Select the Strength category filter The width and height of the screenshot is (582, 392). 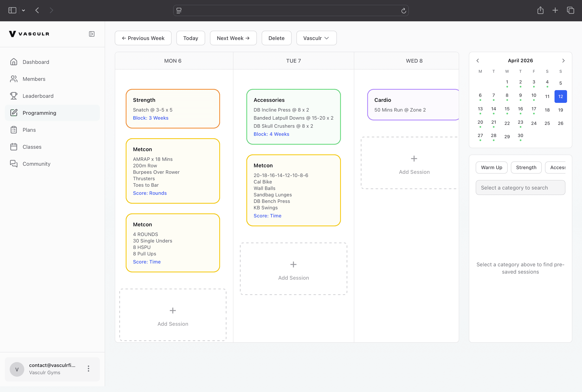[526, 168]
